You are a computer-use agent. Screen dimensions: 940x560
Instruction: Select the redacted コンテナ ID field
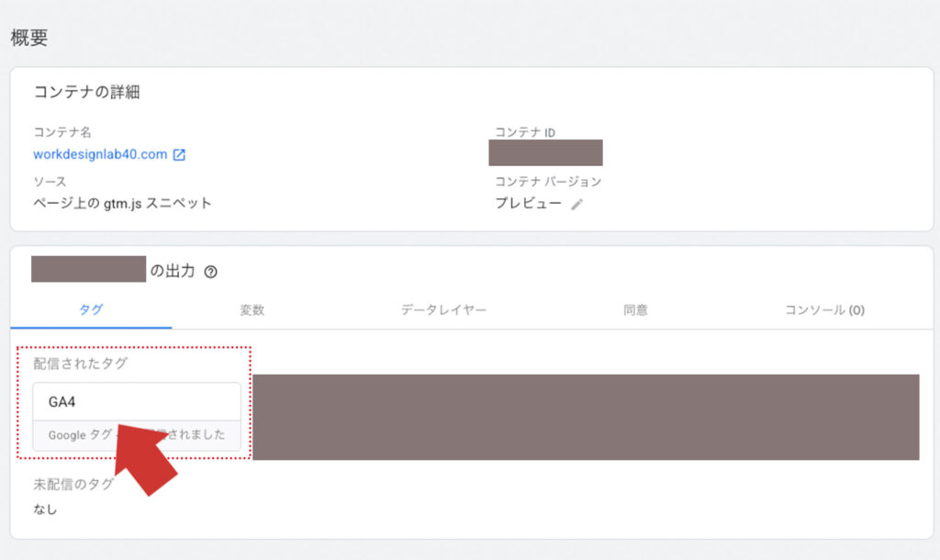(546, 151)
